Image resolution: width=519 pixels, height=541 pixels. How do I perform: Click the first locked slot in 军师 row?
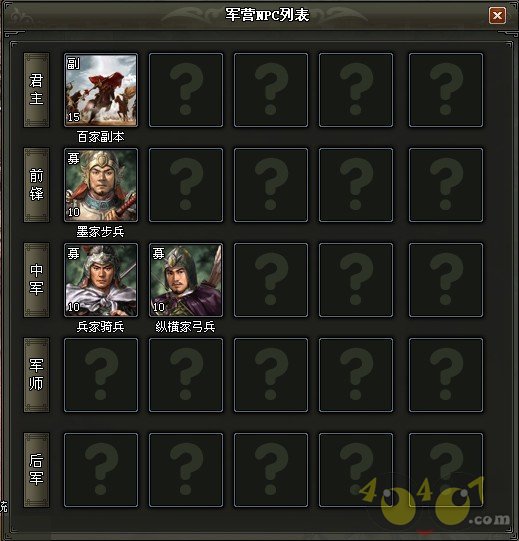[101, 375]
